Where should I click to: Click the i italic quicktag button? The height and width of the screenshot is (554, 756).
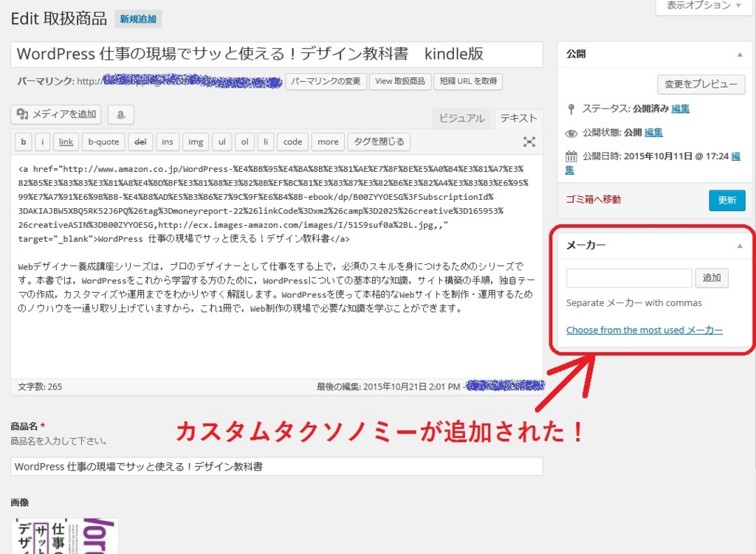(x=42, y=142)
